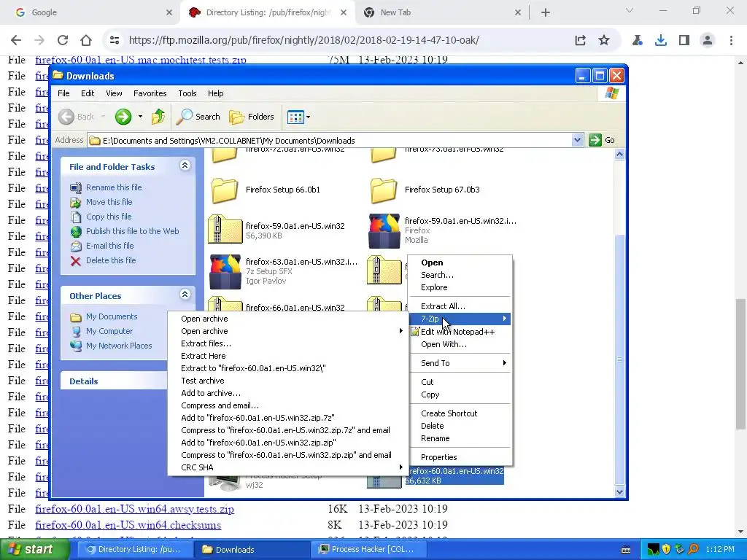Screen dimensions: 747x560
Task: Click Chrome's home icon
Action: 86,40
